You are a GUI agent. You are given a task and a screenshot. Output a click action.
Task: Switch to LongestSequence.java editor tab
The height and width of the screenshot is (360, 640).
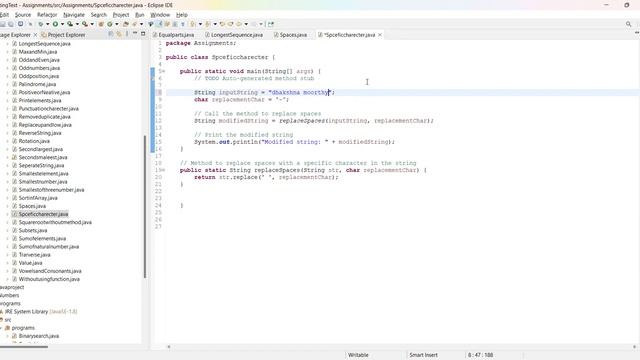coord(234,35)
